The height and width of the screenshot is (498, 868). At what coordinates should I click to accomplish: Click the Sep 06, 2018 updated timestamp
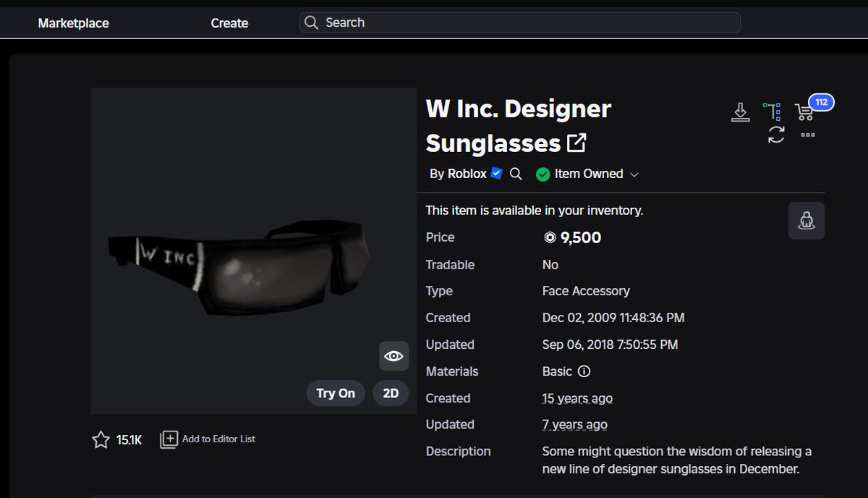tap(610, 345)
